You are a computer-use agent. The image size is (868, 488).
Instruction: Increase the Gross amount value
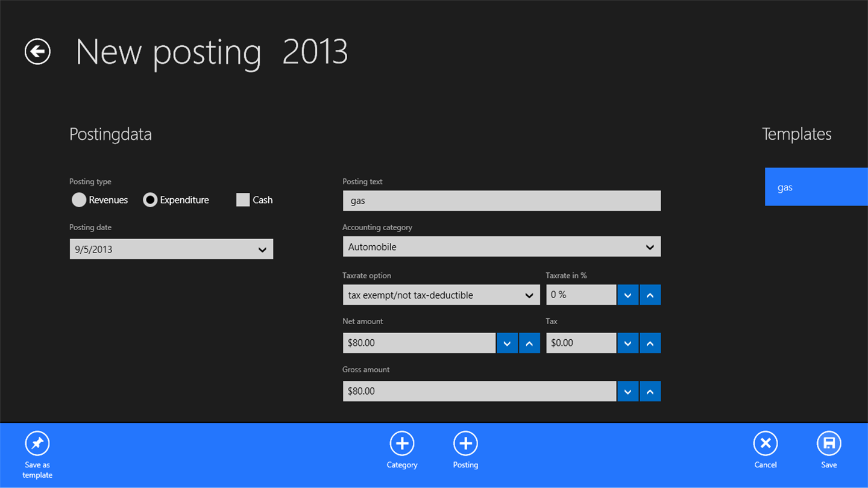coord(650,392)
